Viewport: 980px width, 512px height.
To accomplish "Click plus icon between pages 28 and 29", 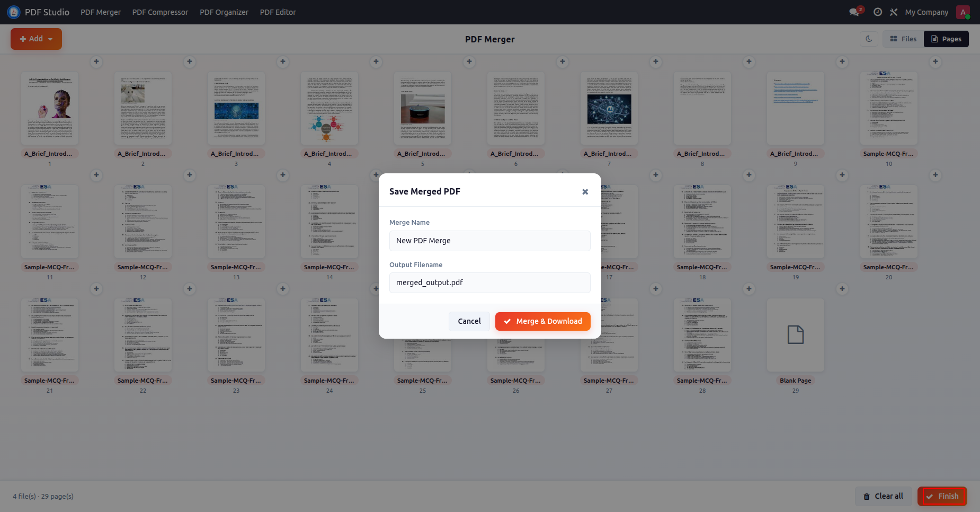I will point(749,289).
